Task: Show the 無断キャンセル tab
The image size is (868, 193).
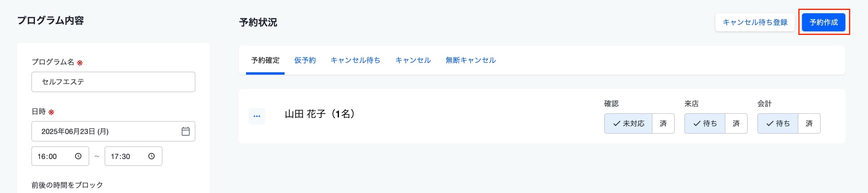Action: point(470,60)
